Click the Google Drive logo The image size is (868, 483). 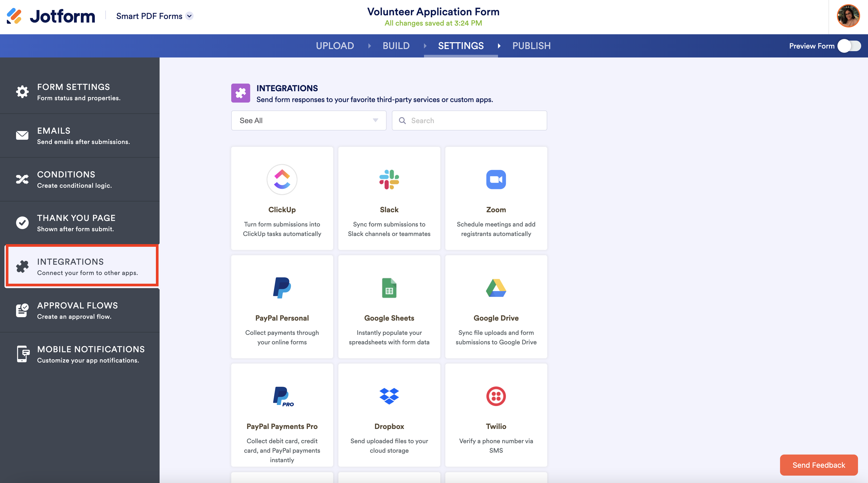coord(496,288)
